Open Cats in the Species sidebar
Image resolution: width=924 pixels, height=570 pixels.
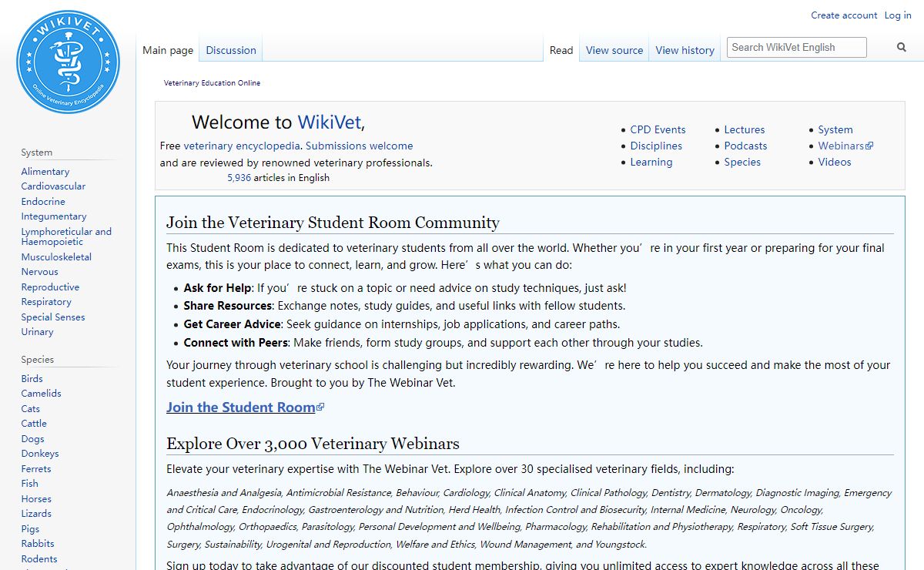[x=31, y=409]
